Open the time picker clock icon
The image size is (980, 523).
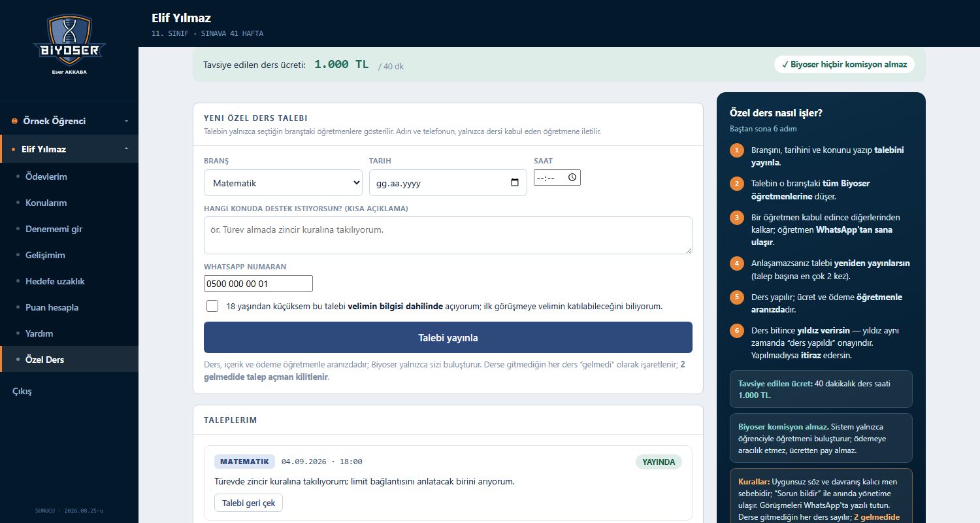[x=572, y=177]
